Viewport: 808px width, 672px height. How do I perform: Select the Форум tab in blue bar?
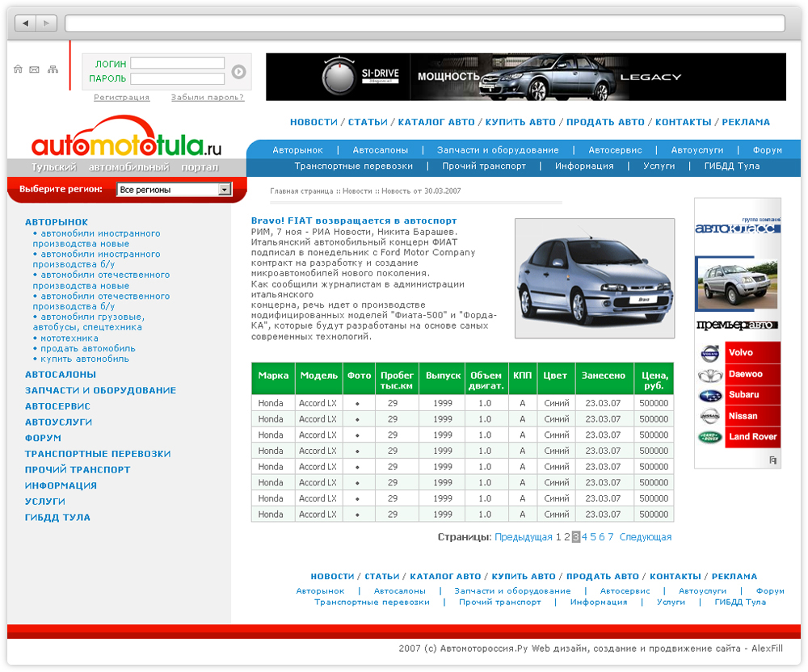pos(768,150)
